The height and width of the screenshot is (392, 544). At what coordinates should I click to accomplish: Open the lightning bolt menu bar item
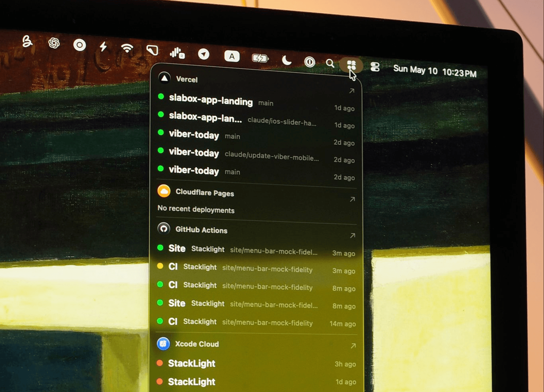point(103,47)
